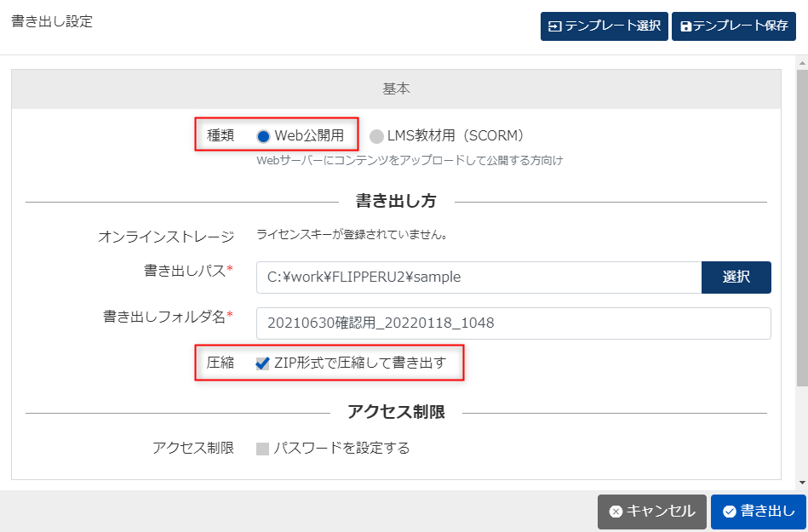Click the scrollbar down arrow
This screenshot has width=808, height=532.
point(801,483)
